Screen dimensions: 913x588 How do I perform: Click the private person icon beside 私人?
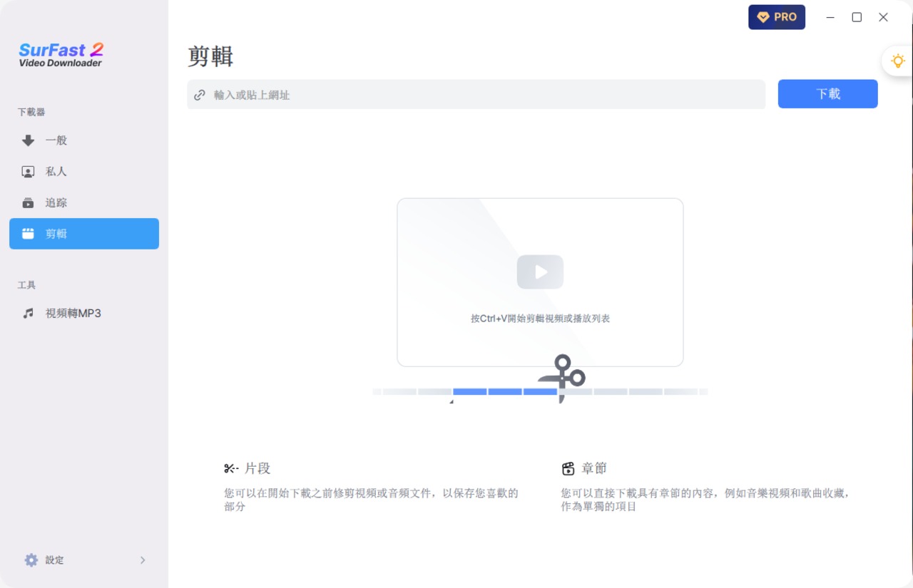pyautogui.click(x=28, y=172)
